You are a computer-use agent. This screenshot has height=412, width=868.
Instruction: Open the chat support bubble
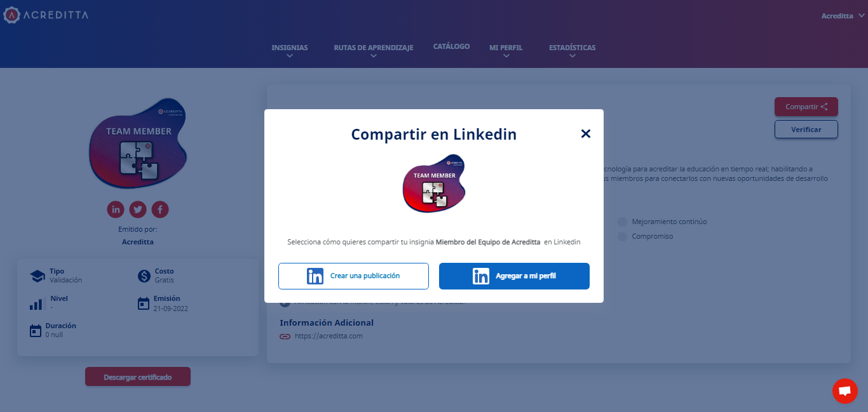(845, 391)
